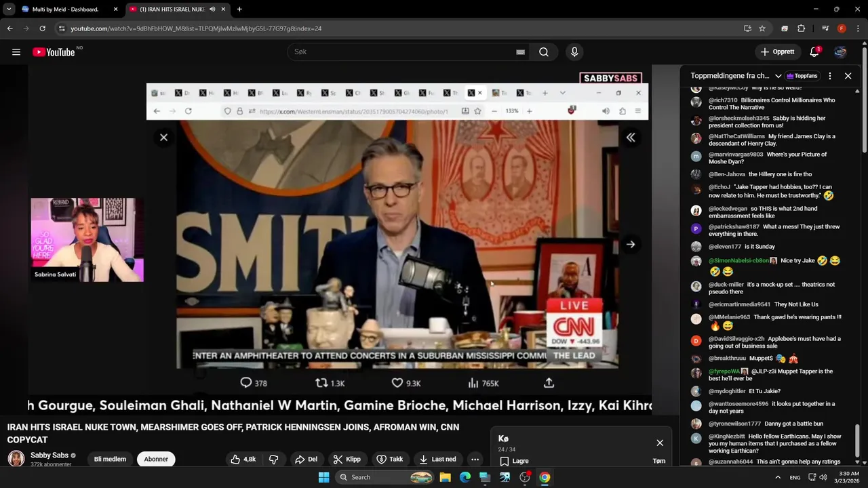Dislike the video with thumbs down
The height and width of the screenshot is (488, 868).
[274, 459]
